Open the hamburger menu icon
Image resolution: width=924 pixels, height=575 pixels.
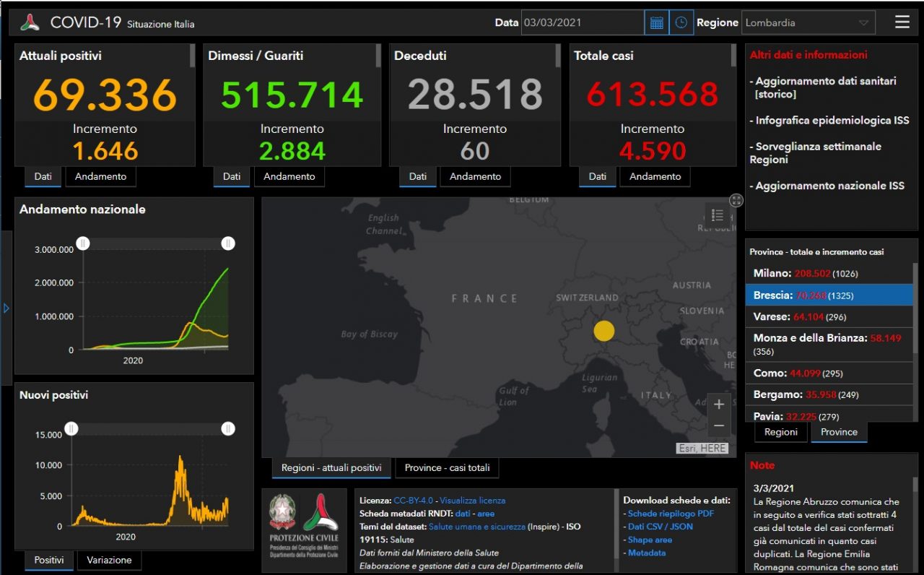[x=902, y=22]
